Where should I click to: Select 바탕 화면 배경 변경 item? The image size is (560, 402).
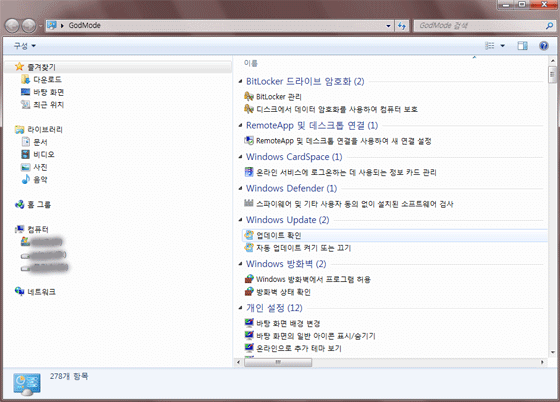pos(288,323)
